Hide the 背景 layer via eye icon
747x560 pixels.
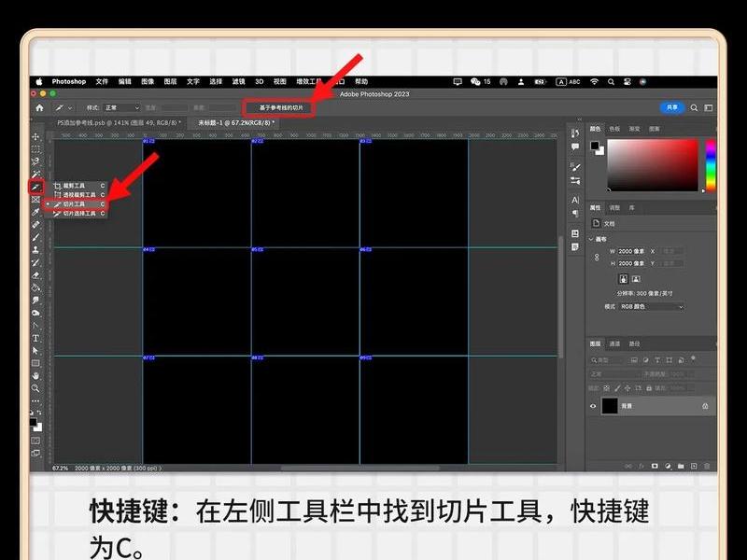point(593,406)
